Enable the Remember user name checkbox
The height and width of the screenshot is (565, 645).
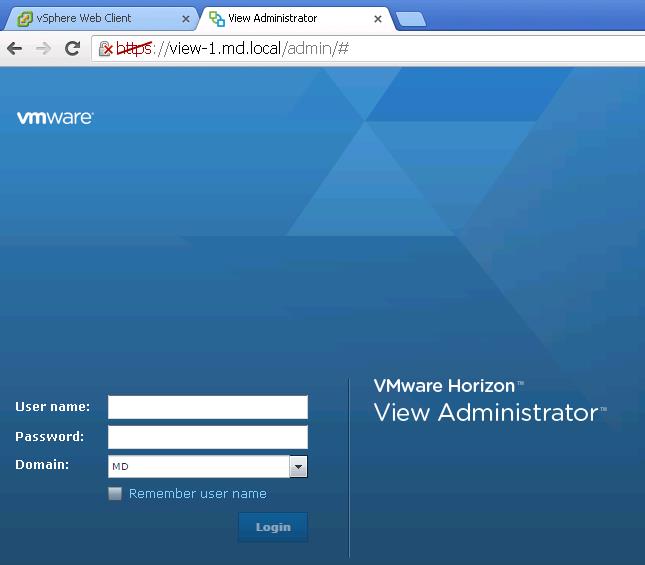point(115,493)
